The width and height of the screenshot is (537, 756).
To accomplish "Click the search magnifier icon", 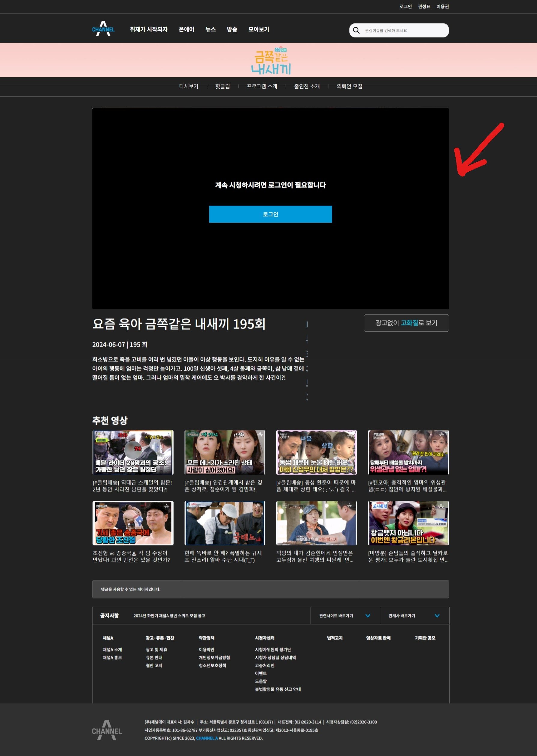I will pyautogui.click(x=356, y=30).
